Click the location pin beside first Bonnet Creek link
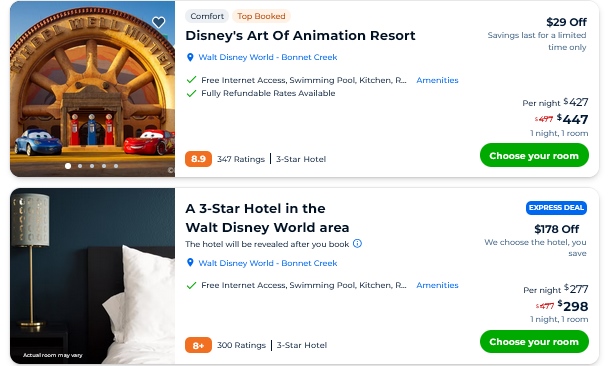Image resolution: width=613 pixels, height=366 pixels. click(190, 57)
